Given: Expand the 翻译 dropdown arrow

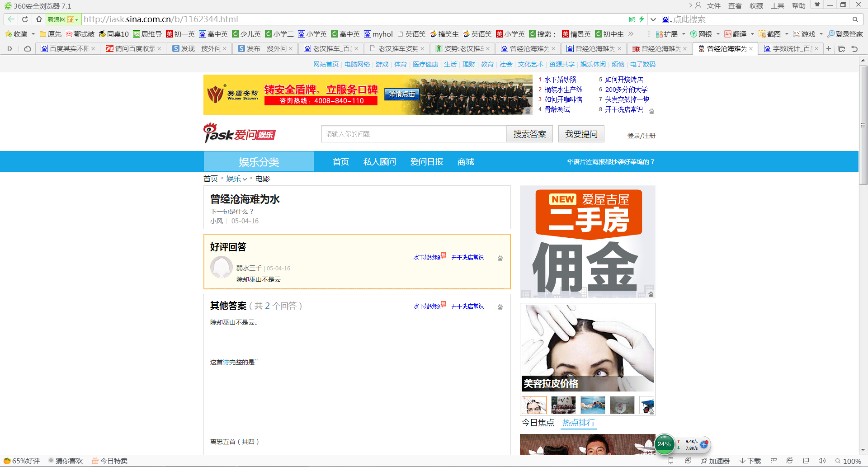Looking at the screenshot, I should point(752,34).
